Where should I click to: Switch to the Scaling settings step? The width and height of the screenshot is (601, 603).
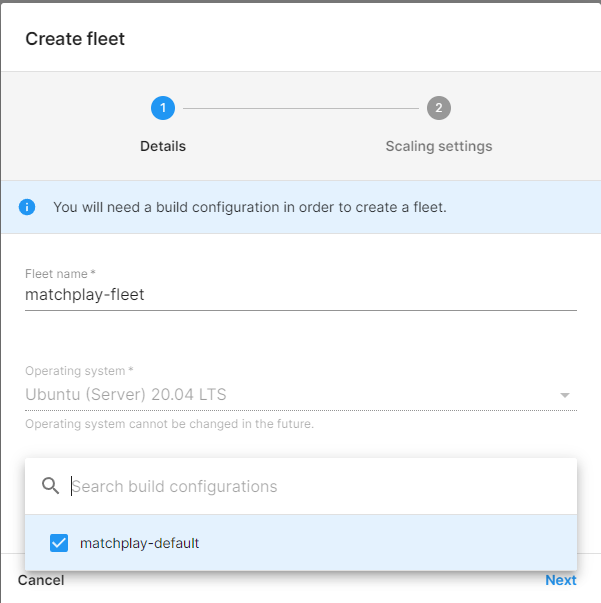click(x=438, y=146)
